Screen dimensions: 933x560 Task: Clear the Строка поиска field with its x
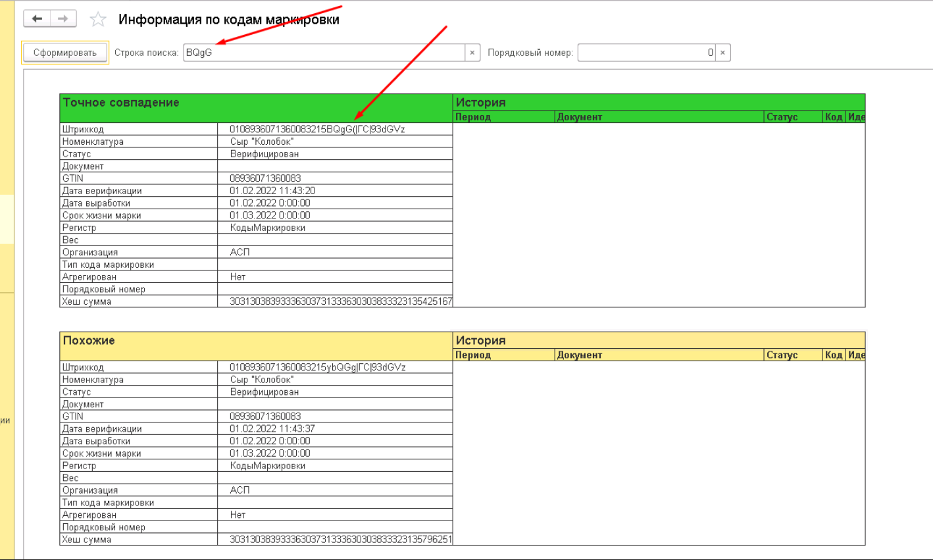click(472, 53)
